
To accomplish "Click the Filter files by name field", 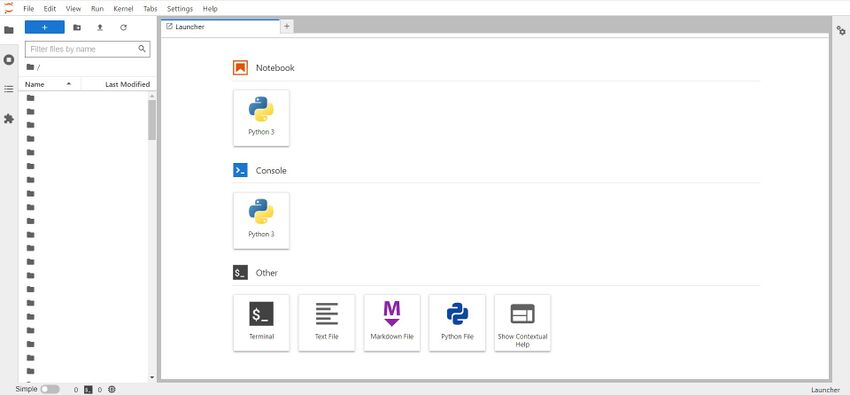I will 87,49.
